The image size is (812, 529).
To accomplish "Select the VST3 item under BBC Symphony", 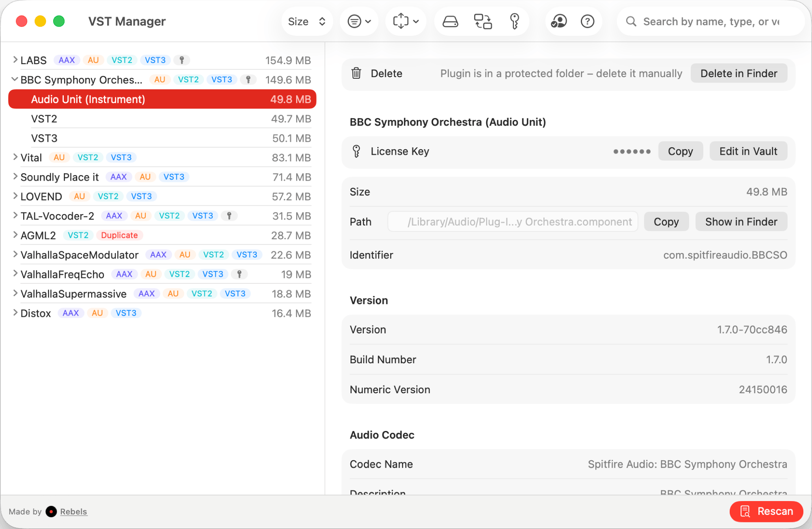I will click(x=44, y=139).
